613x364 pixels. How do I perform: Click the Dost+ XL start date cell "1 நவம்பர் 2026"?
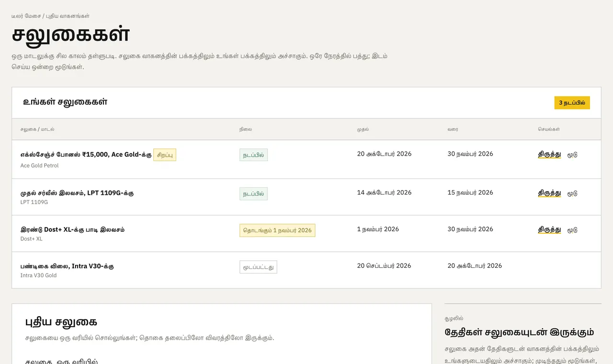(x=378, y=229)
